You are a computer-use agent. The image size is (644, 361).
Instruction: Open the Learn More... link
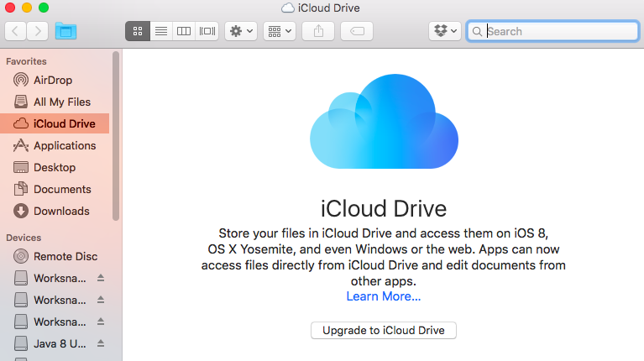click(x=383, y=296)
